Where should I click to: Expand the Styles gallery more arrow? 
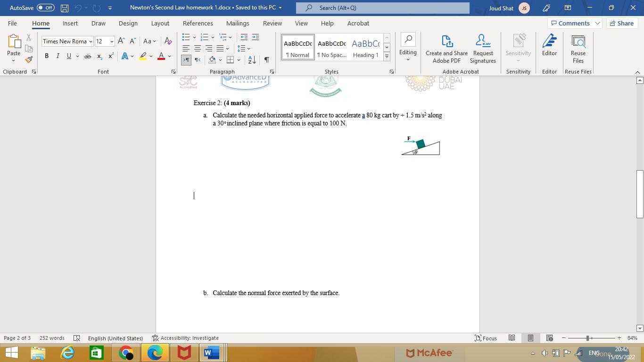(387, 57)
